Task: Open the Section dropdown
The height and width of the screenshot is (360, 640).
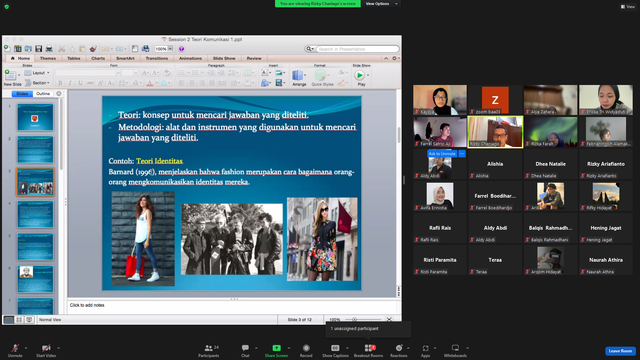Action: click(37, 83)
